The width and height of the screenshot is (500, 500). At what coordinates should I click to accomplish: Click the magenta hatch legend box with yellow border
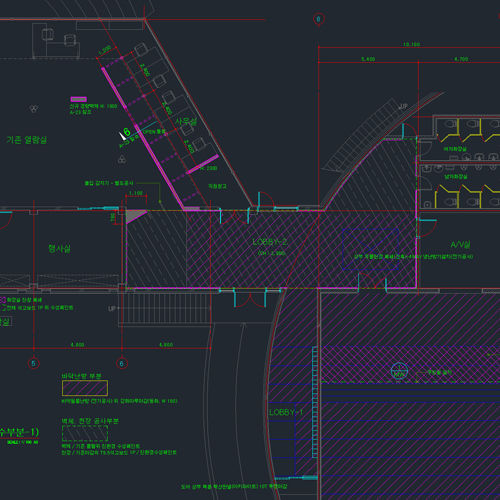pos(85,388)
